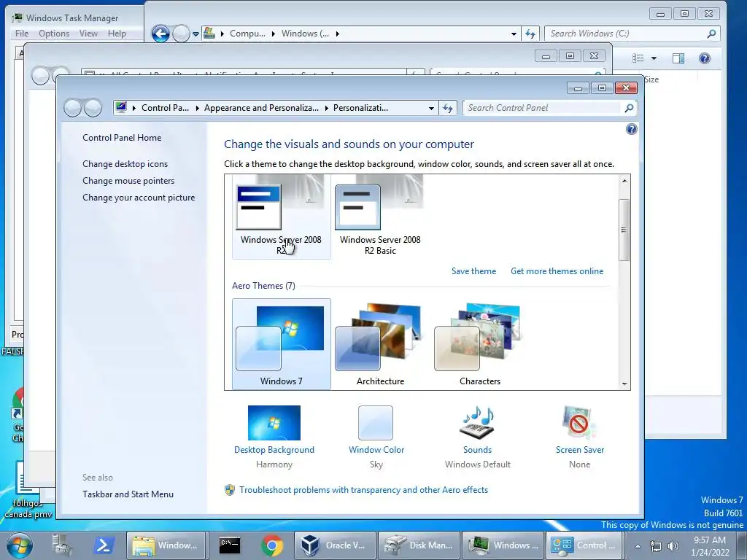Open the Command Prompt taskbar icon
This screenshot has width=747, height=560.
(x=230, y=545)
